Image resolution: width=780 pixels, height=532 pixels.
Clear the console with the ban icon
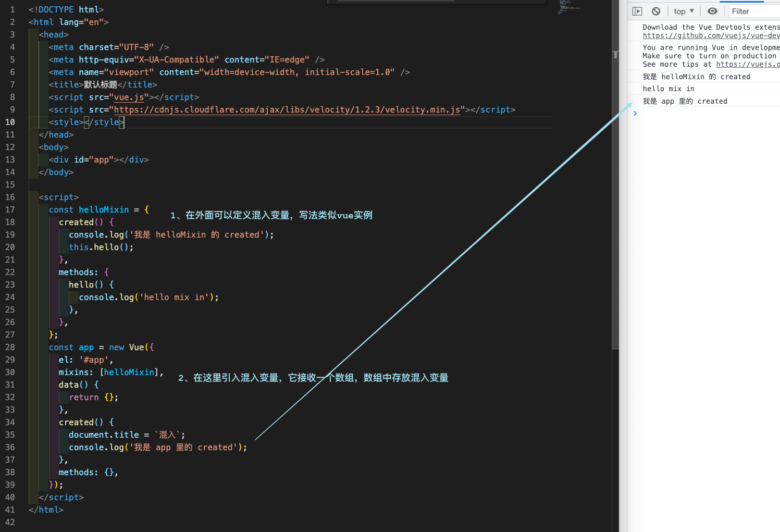coord(656,11)
